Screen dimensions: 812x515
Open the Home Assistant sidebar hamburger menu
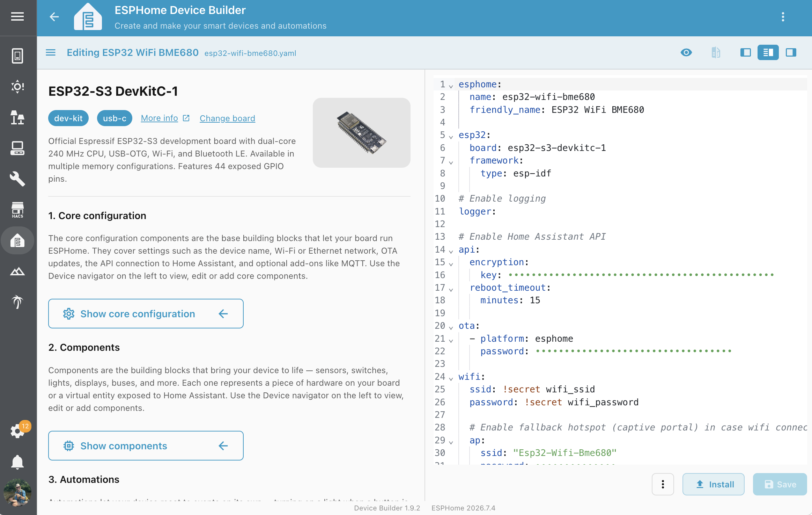[17, 16]
